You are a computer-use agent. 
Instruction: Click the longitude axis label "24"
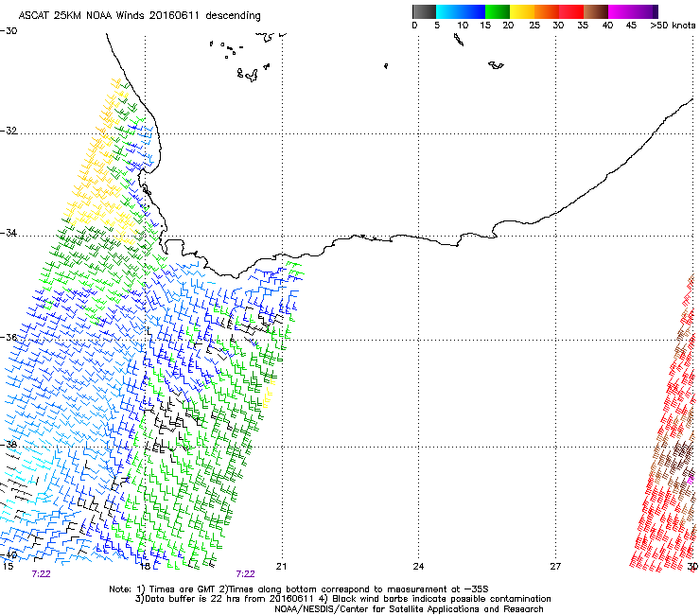[418, 567]
